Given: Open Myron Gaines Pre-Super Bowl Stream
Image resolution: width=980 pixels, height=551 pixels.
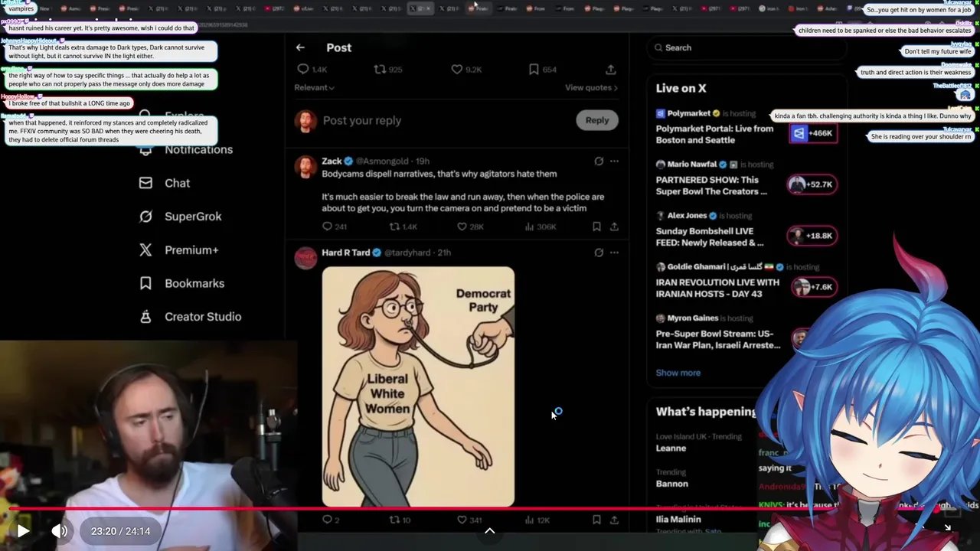Looking at the screenshot, I should (718, 339).
